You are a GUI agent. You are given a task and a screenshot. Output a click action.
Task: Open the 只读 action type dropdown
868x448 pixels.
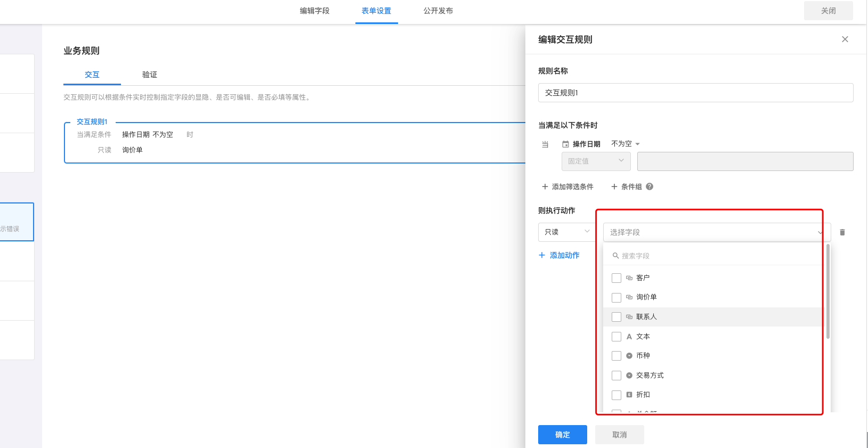(x=567, y=232)
